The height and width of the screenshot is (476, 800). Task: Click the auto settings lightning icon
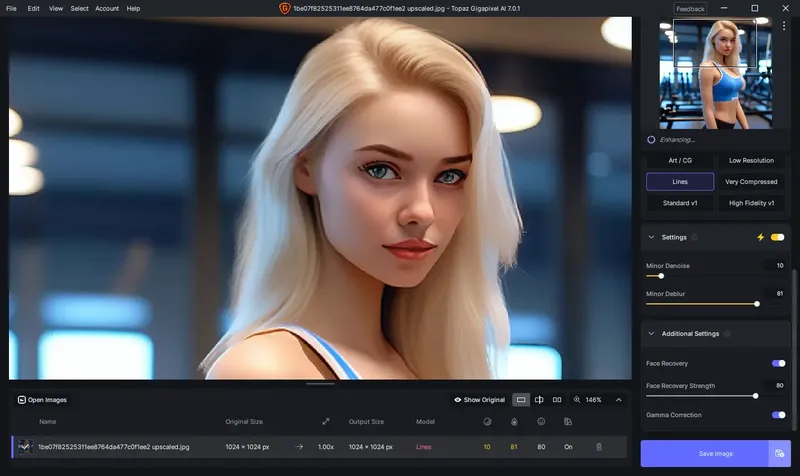760,237
